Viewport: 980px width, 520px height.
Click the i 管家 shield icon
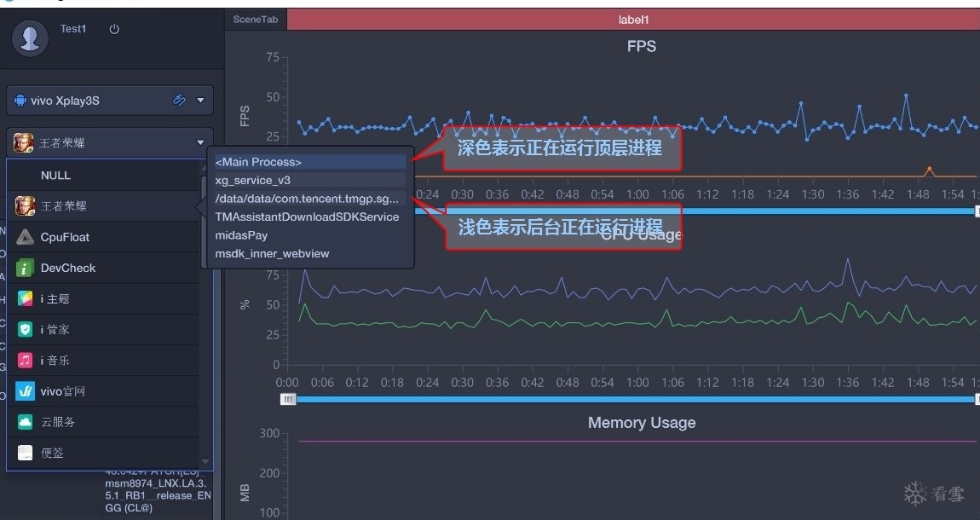click(25, 329)
